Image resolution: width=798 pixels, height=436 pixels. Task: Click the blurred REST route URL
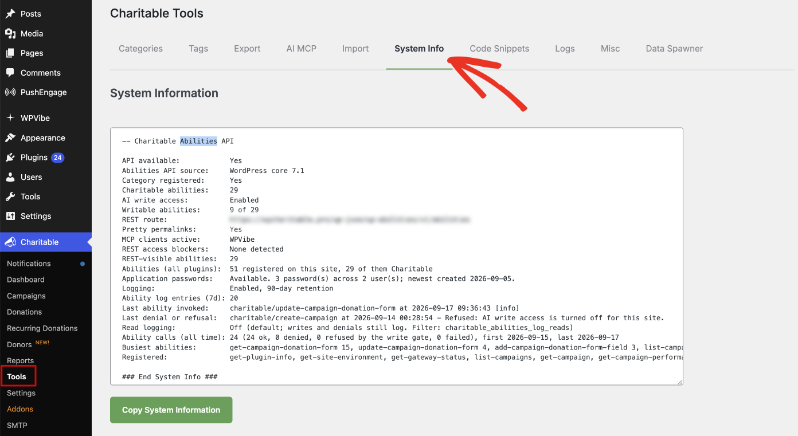pyautogui.click(x=350, y=220)
